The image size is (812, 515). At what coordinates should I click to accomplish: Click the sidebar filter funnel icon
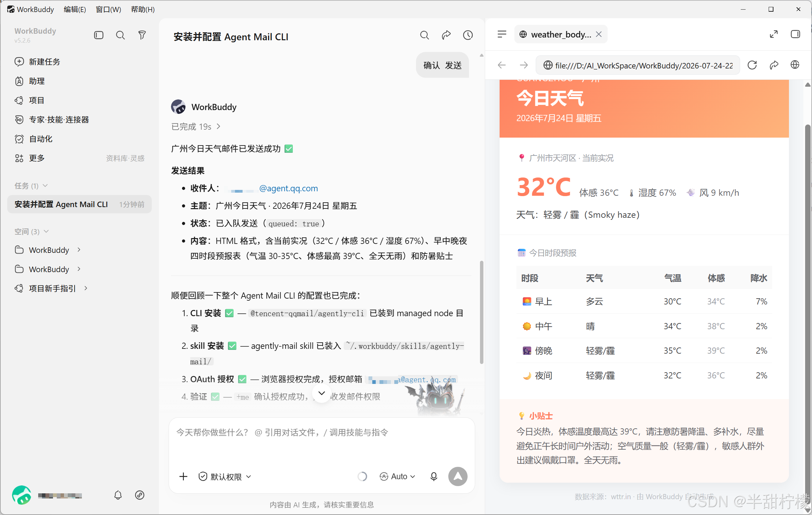[x=142, y=35]
